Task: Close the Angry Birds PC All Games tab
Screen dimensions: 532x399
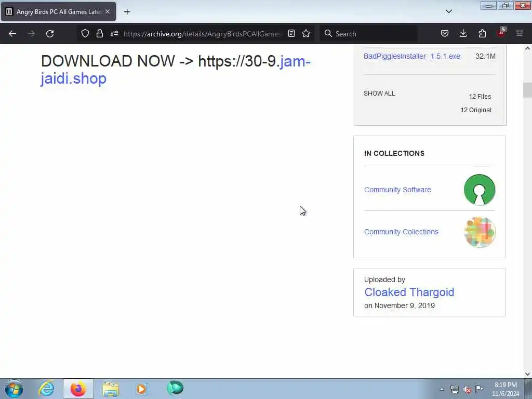Action: click(x=108, y=11)
